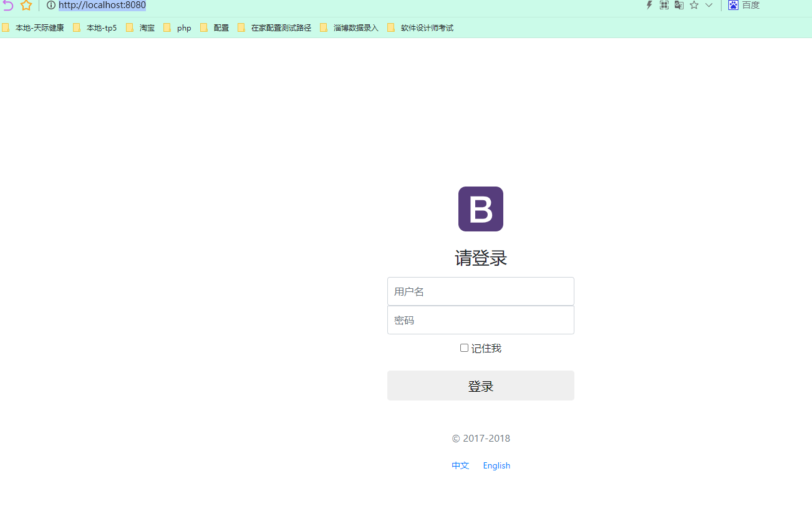Open the lightning speed-mode icon
This screenshot has width=812, height=529.
pyautogui.click(x=649, y=5)
